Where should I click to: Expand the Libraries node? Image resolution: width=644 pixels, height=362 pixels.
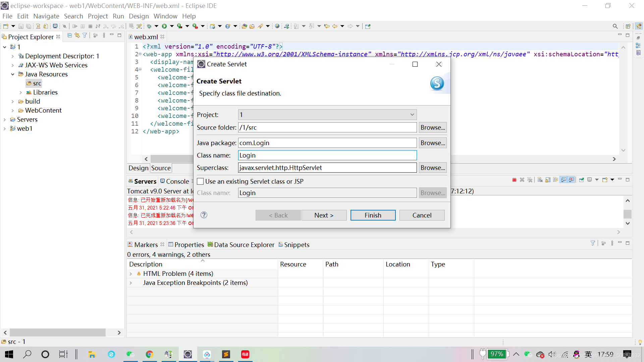point(21,93)
